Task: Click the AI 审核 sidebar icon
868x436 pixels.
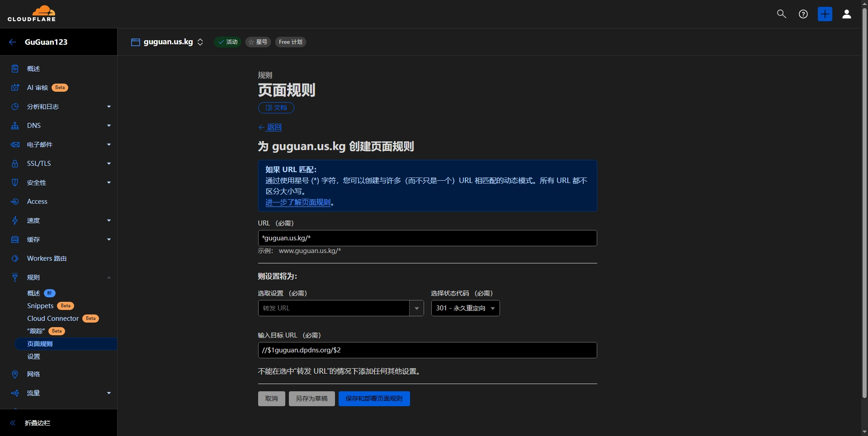Action: 15,88
